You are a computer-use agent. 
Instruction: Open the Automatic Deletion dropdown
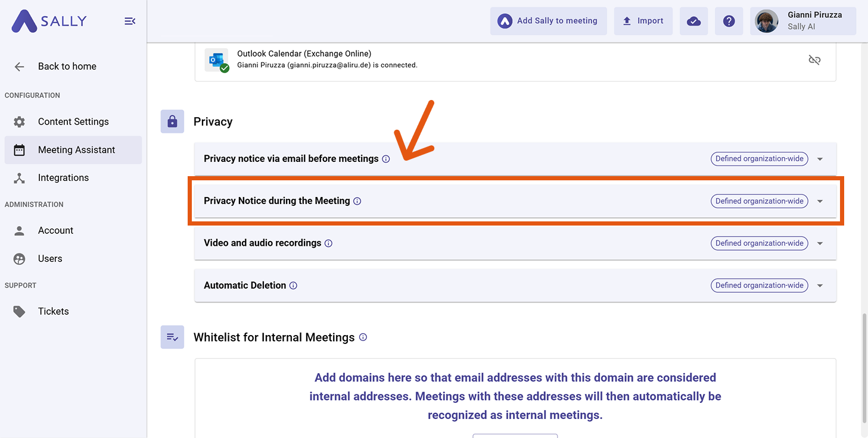820,285
